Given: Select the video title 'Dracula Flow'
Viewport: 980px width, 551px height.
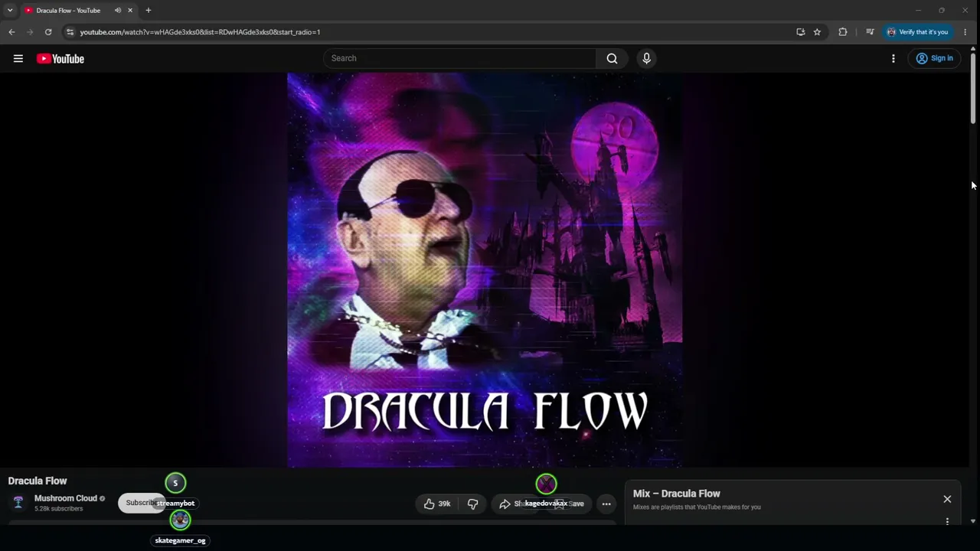Looking at the screenshot, I should [38, 481].
